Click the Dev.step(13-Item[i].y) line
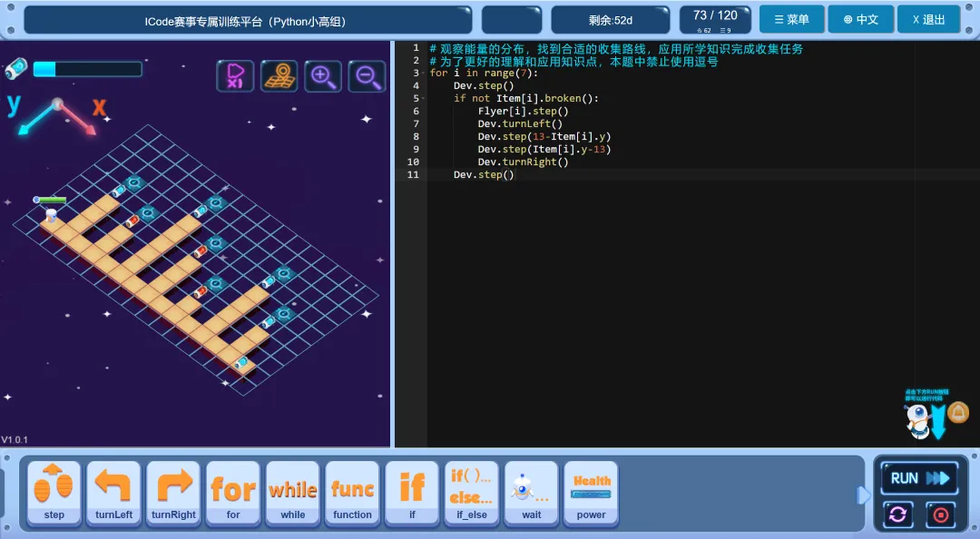Screen dimensions: 980x539 [x=544, y=136]
